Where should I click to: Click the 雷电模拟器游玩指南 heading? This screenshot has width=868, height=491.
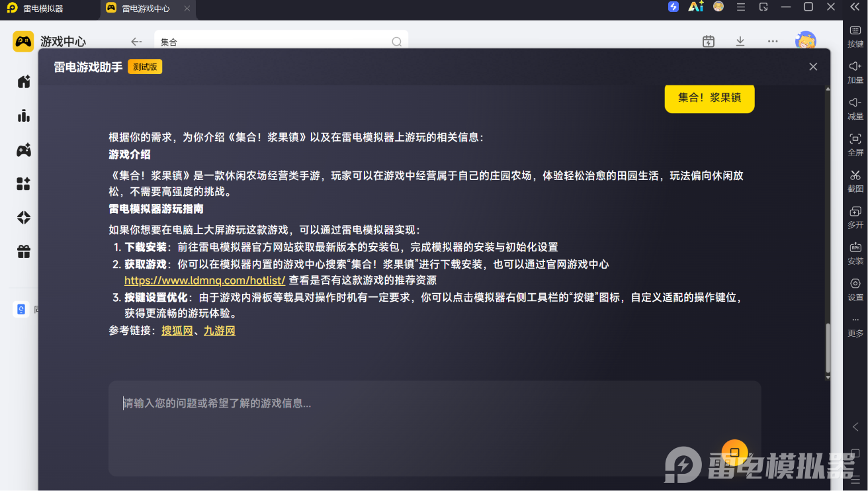[156, 209]
